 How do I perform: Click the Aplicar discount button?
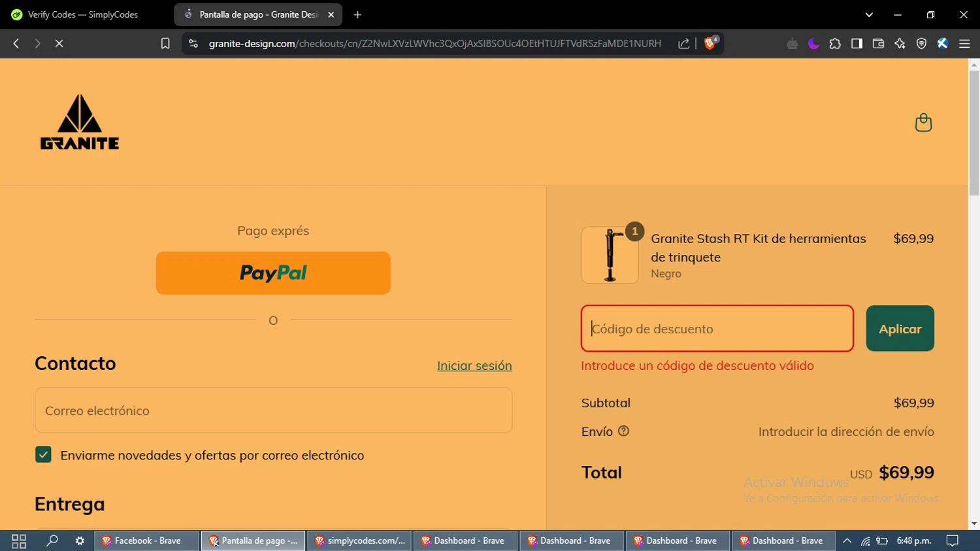point(900,328)
